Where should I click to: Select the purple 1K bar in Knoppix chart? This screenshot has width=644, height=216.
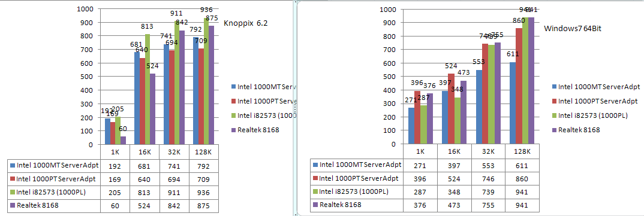pos(123,141)
